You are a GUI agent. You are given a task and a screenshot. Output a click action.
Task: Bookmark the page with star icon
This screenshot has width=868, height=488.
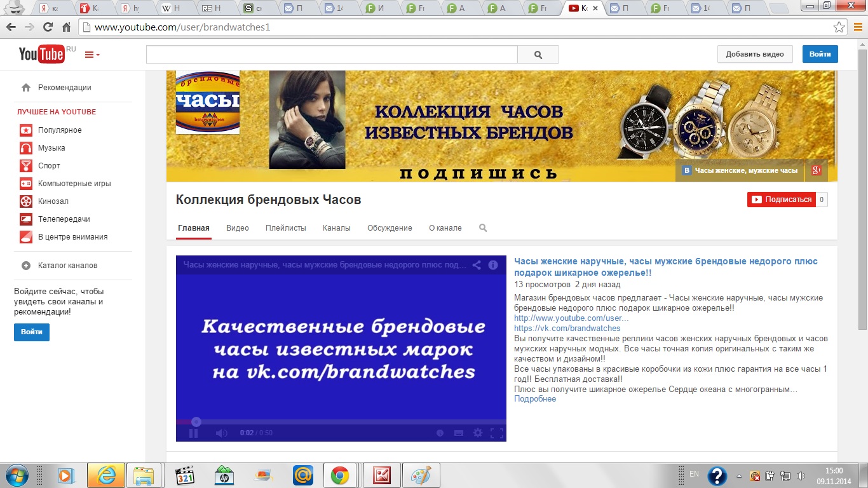pyautogui.click(x=839, y=27)
